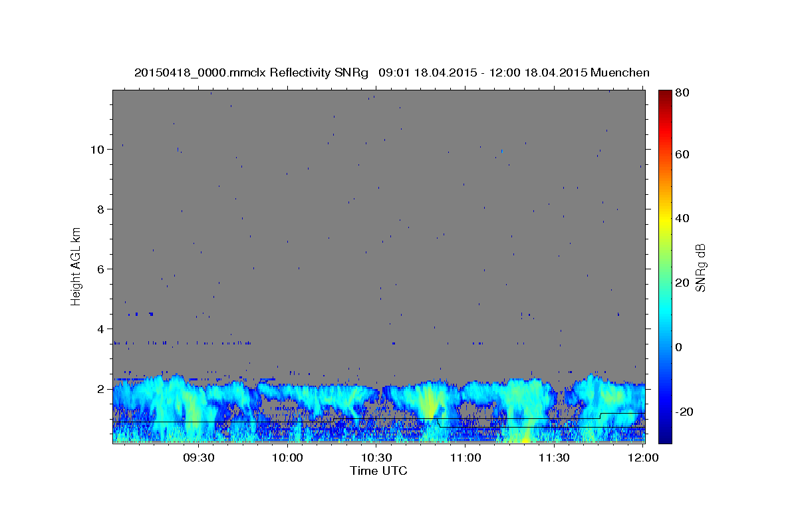Click the 10:30 time tick label
This screenshot has height=532, width=798.
pos(376,458)
